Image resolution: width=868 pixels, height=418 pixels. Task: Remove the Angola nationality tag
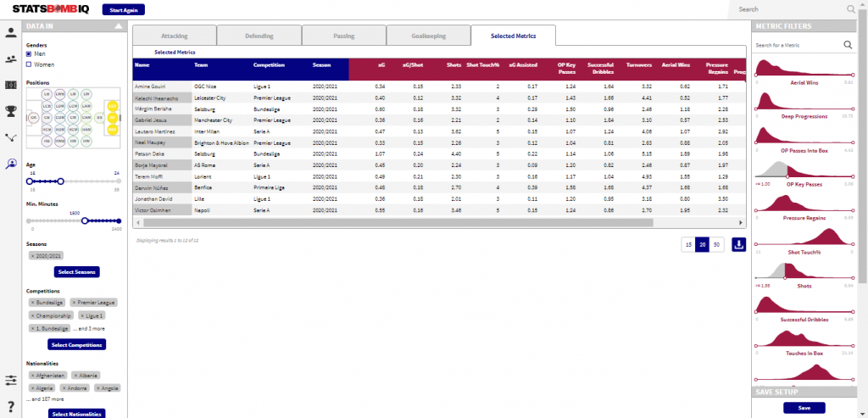pos(98,388)
